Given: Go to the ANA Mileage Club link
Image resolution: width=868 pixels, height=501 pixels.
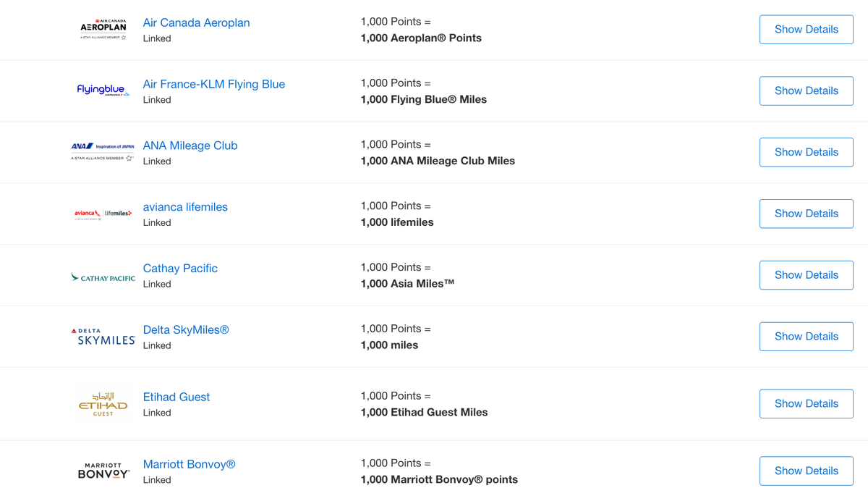Looking at the screenshot, I should pyautogui.click(x=190, y=146).
